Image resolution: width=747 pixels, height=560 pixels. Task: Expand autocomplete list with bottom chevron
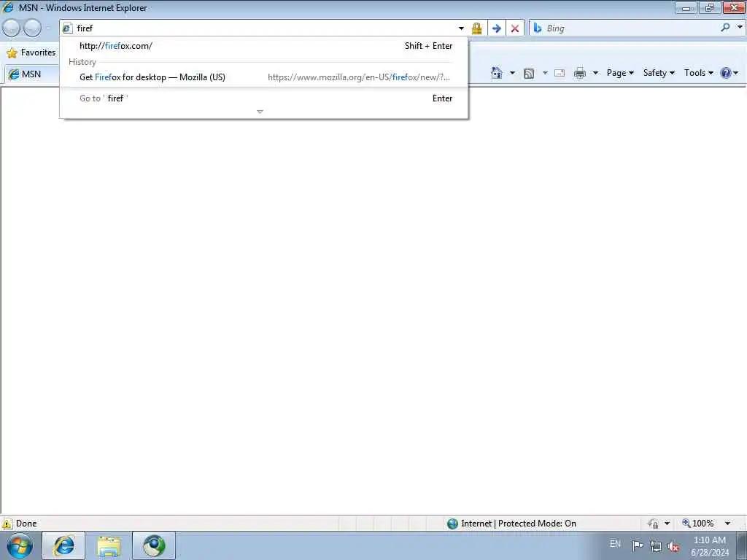coord(260,112)
